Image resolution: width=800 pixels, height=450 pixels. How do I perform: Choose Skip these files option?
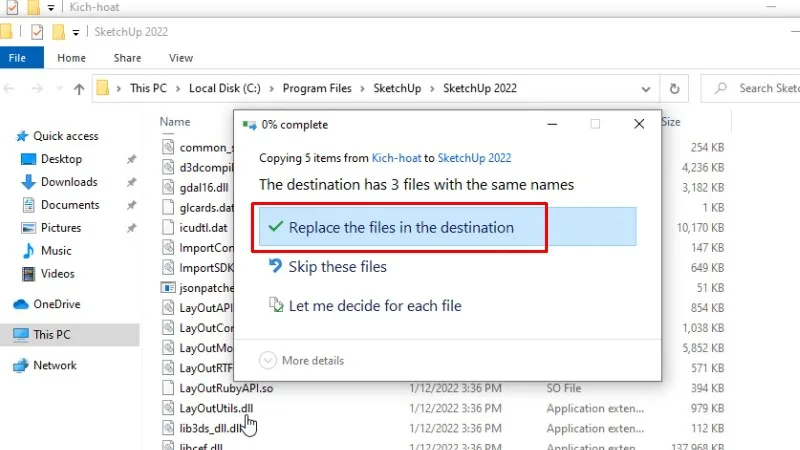click(337, 267)
